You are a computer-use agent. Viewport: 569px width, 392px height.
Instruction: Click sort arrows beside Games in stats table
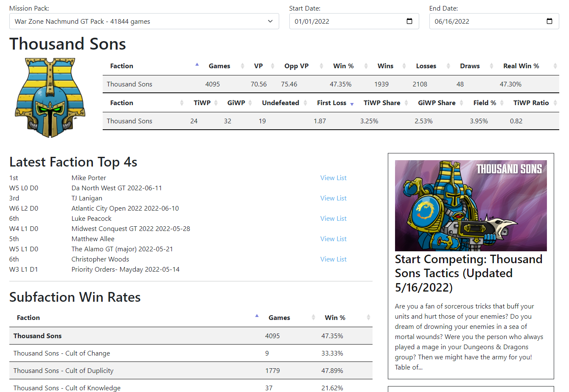point(242,66)
